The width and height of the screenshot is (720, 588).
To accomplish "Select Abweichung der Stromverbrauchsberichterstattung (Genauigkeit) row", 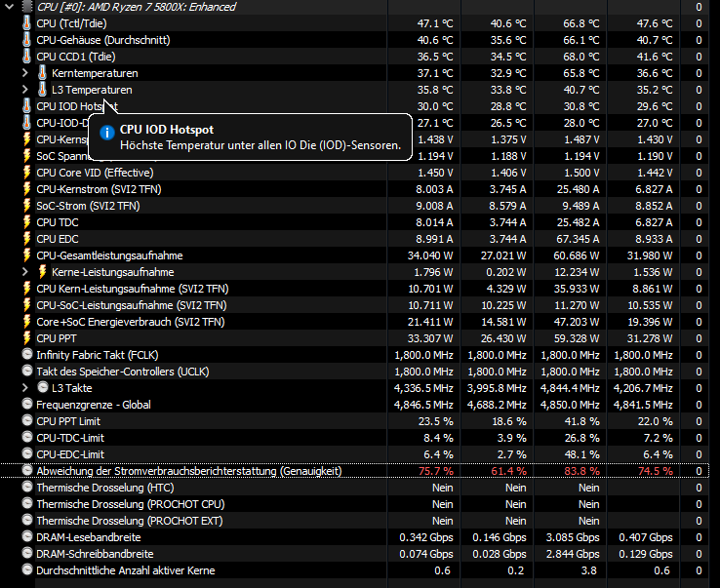I will [x=354, y=471].
